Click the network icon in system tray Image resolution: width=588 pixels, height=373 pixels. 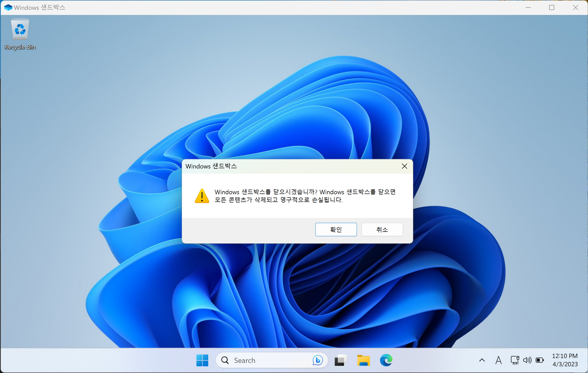(x=515, y=360)
